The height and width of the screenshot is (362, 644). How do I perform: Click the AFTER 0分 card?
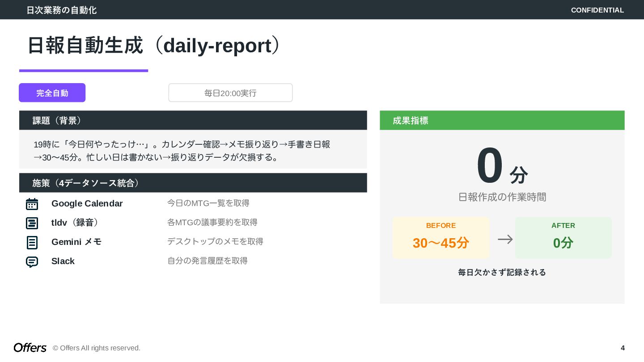(x=563, y=238)
